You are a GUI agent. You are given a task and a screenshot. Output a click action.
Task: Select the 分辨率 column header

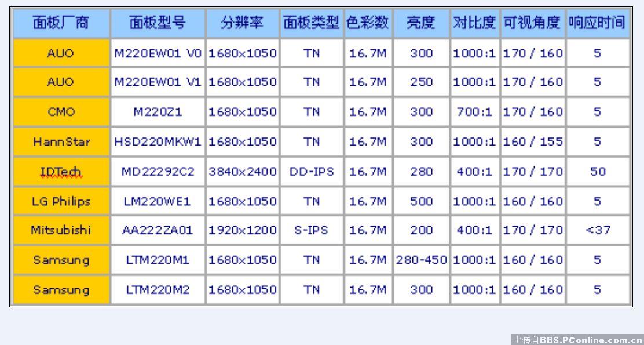(x=242, y=23)
